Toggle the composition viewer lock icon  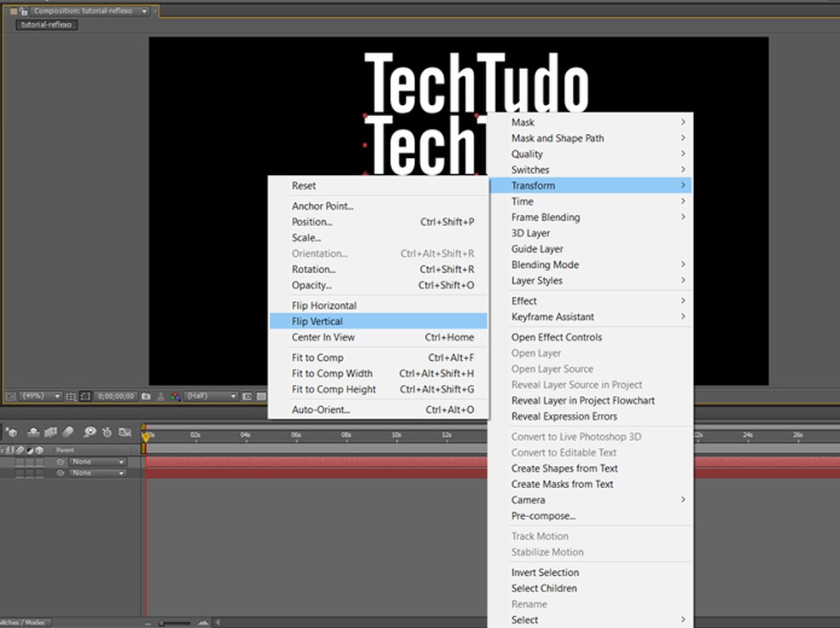[23, 11]
